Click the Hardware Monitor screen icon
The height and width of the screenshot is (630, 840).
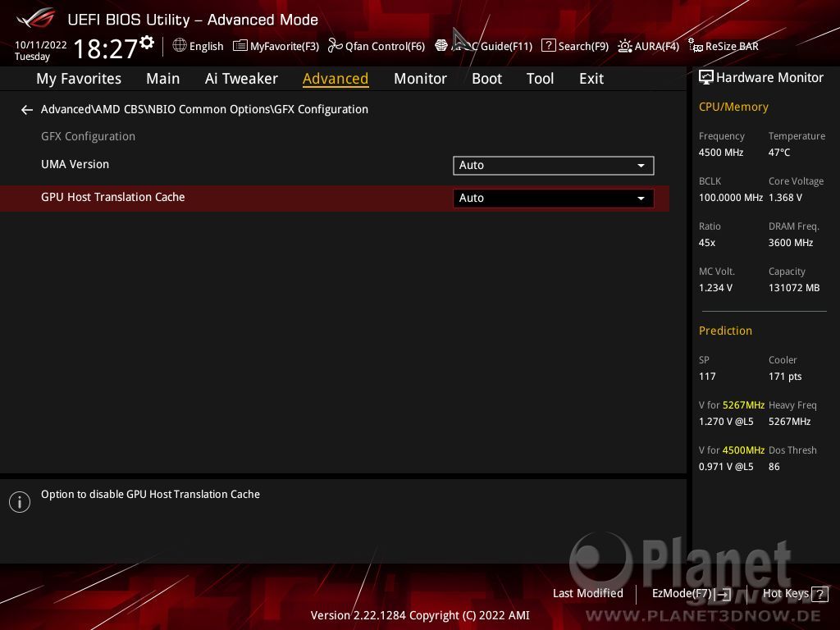click(x=706, y=78)
